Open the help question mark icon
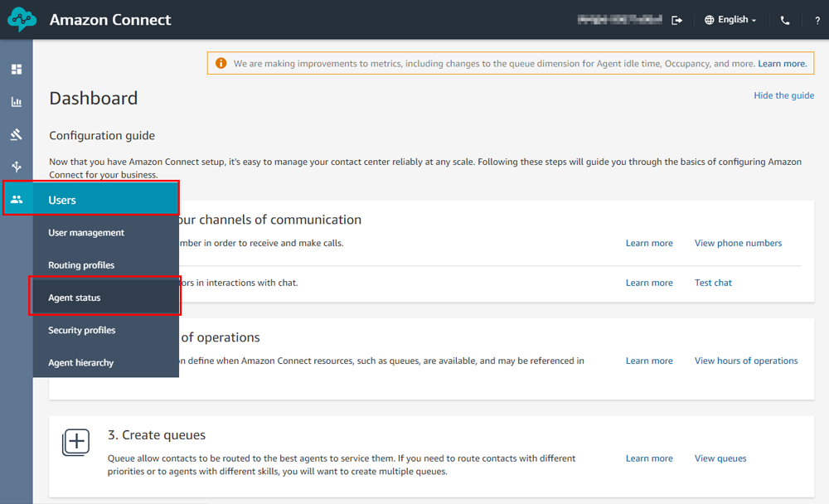The height and width of the screenshot is (504, 829). [x=817, y=21]
